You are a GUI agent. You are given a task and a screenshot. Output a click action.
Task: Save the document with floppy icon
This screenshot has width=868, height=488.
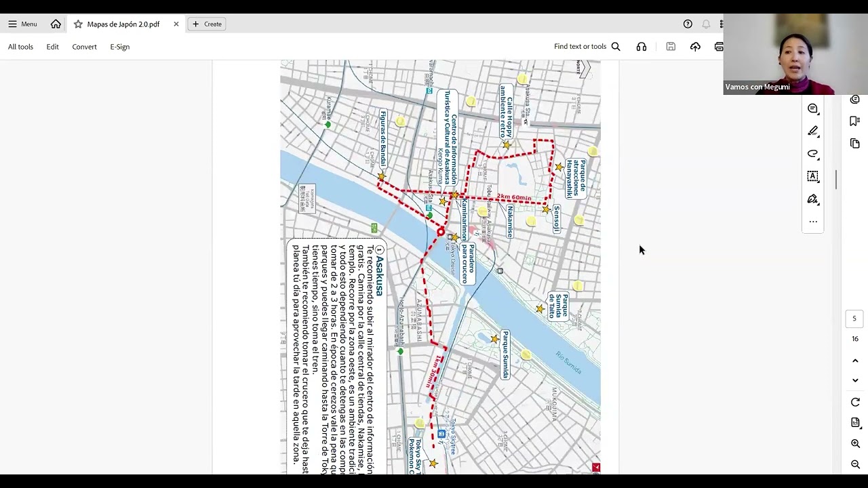[671, 47]
